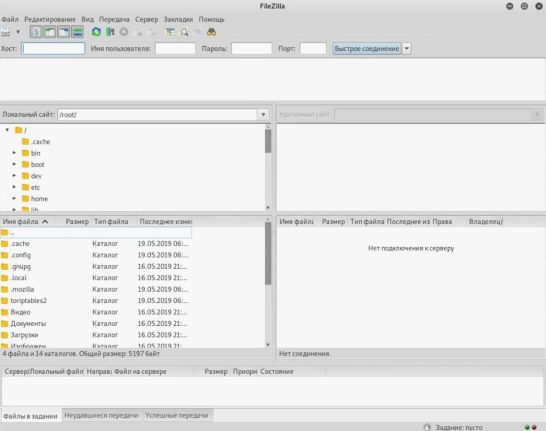Image resolution: width=546 pixels, height=431 pixels.
Task: Click directory tree scrollbar thumb
Action: tap(268, 141)
